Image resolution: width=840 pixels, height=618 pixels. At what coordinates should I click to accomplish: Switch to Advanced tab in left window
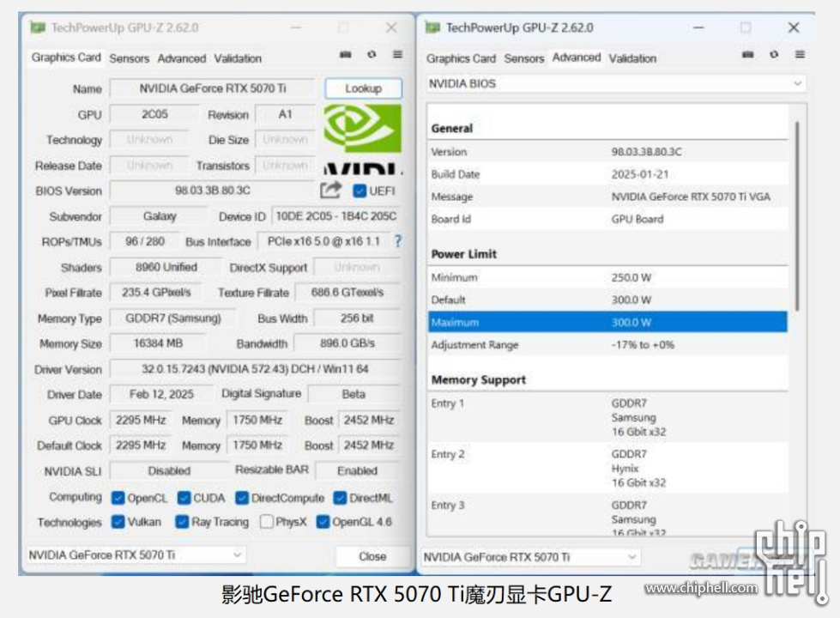(x=182, y=58)
